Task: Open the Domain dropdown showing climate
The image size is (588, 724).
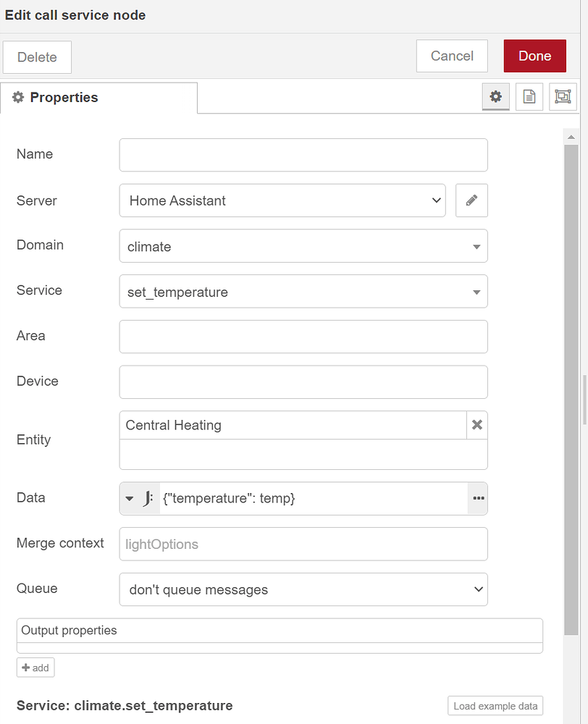Action: click(477, 246)
